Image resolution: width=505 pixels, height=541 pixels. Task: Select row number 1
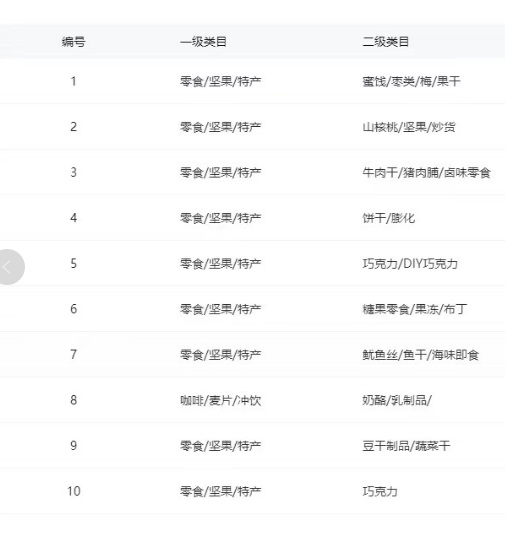(x=73, y=81)
